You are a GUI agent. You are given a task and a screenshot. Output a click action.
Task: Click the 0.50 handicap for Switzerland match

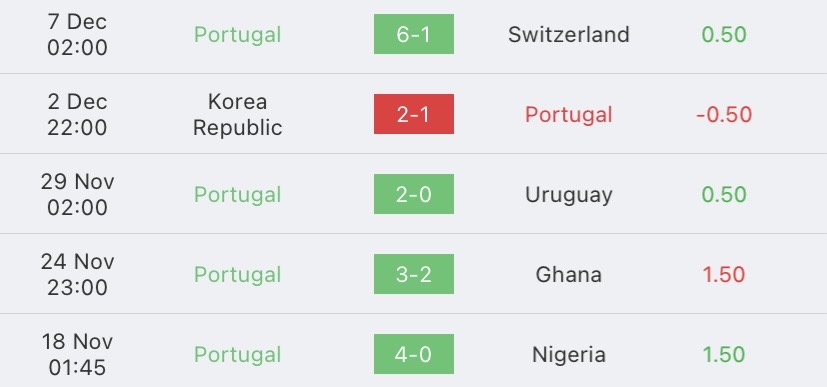pyautogui.click(x=724, y=35)
